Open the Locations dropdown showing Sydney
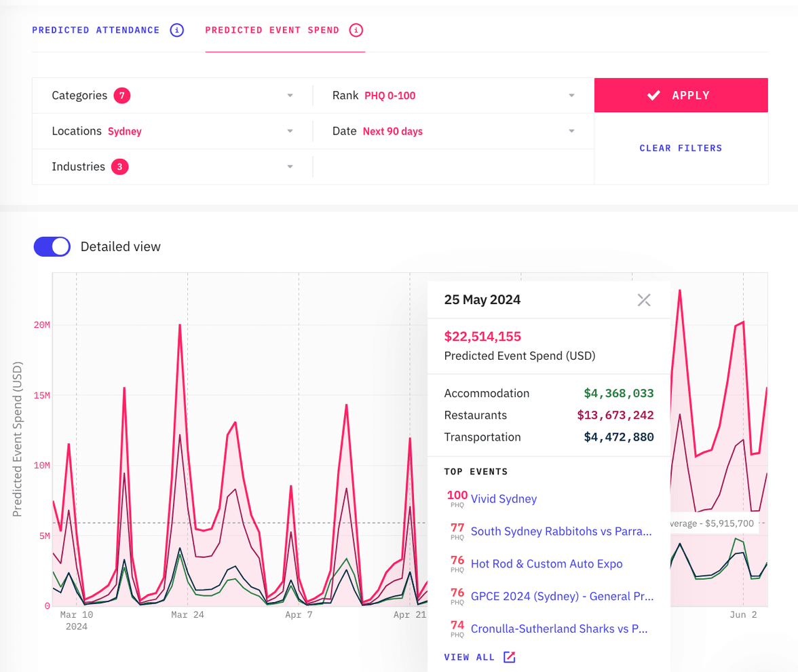This screenshot has width=798, height=672. coord(290,131)
